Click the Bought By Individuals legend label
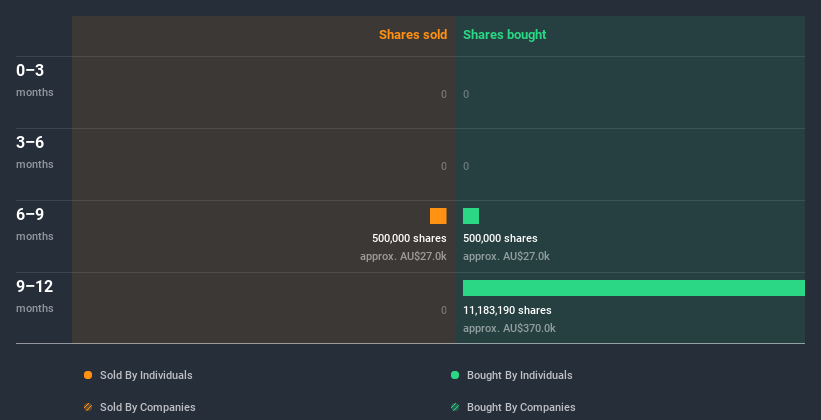 click(519, 375)
